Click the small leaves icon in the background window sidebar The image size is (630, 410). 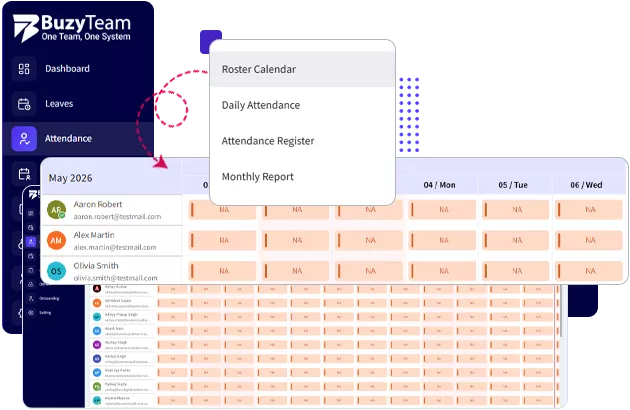click(31, 228)
